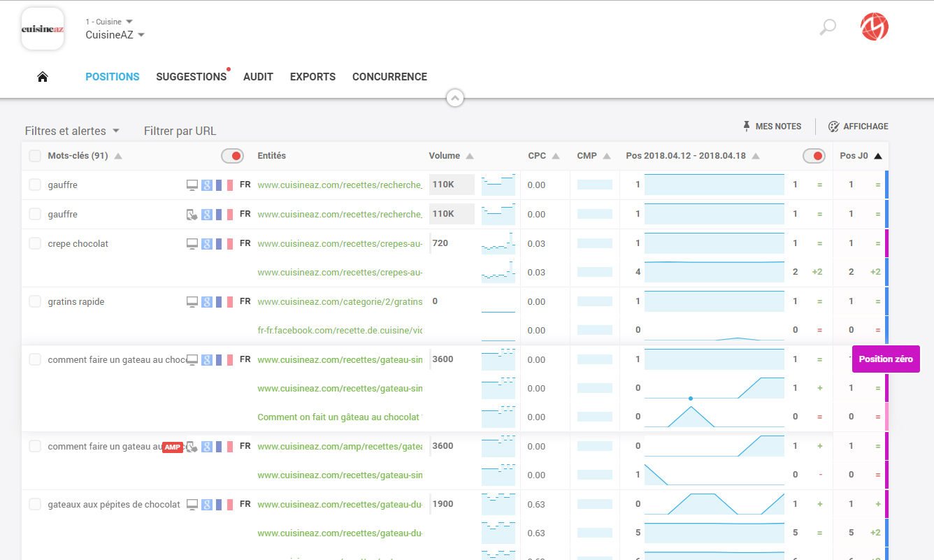Check the box for crepe chocolat keyword
Screen dimensions: 934x560
tap(35, 244)
